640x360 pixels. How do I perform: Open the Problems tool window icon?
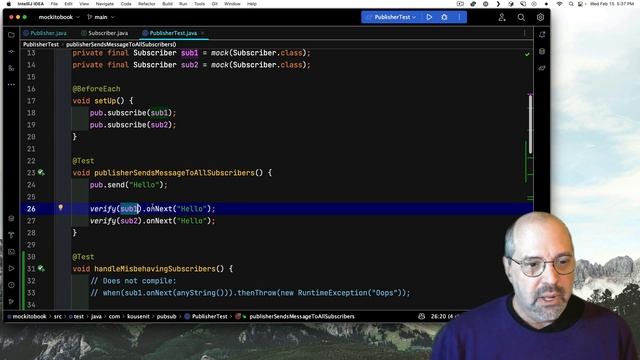click(11, 285)
